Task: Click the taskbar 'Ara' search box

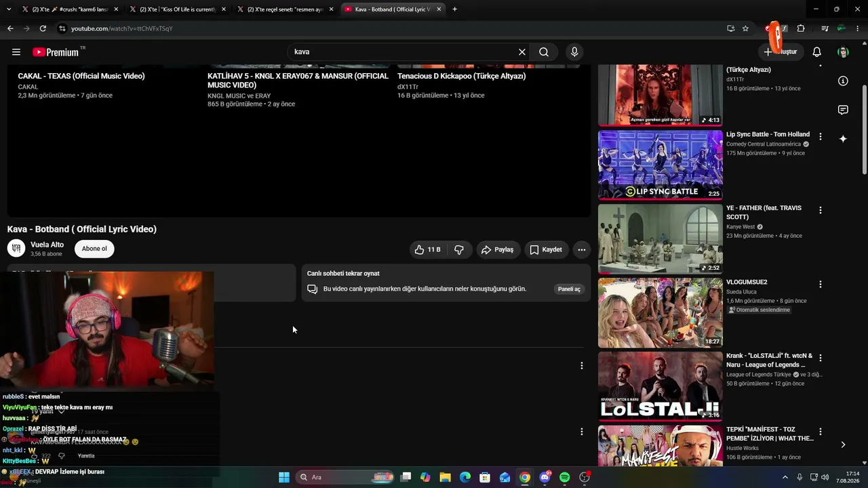Action: [x=345, y=477]
